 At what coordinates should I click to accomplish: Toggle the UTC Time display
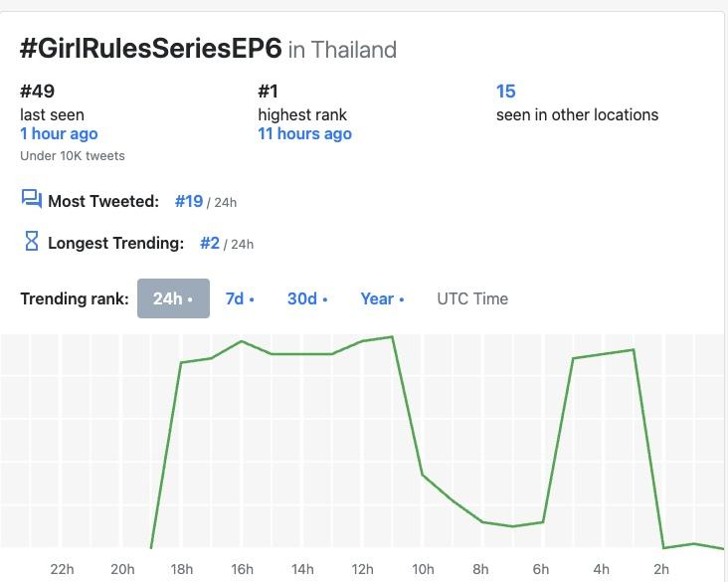click(472, 298)
